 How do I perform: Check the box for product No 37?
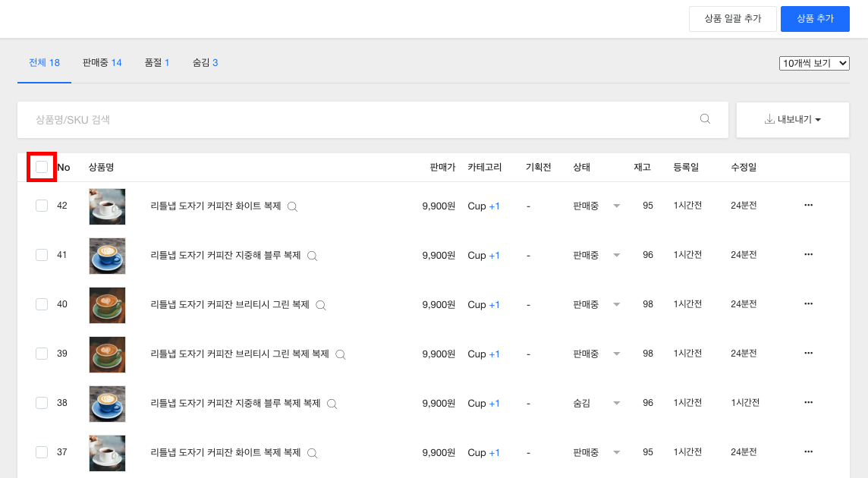coord(42,452)
